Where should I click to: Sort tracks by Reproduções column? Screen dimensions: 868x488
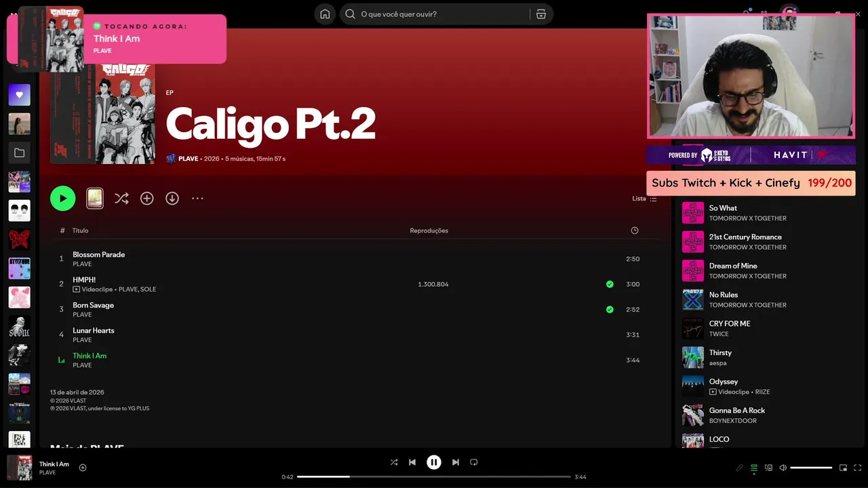click(429, 230)
